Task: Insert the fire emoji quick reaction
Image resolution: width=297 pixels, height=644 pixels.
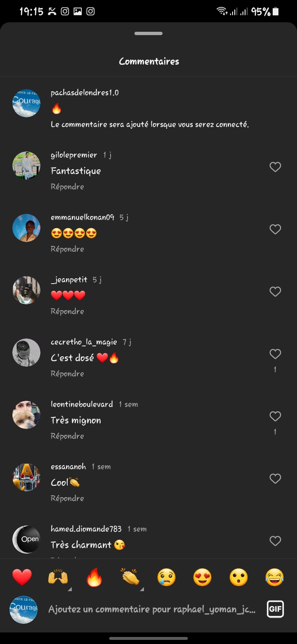Action: pyautogui.click(x=94, y=577)
